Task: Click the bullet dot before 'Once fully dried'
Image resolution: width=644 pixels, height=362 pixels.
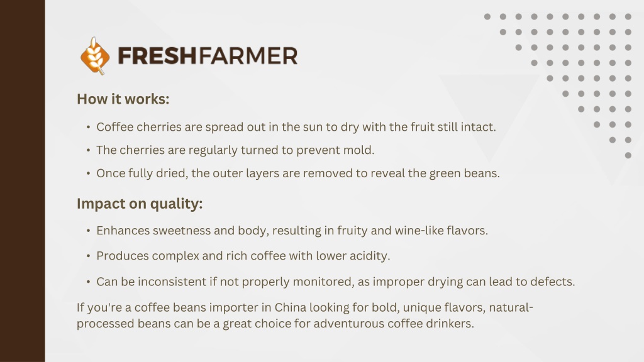Action: point(88,173)
